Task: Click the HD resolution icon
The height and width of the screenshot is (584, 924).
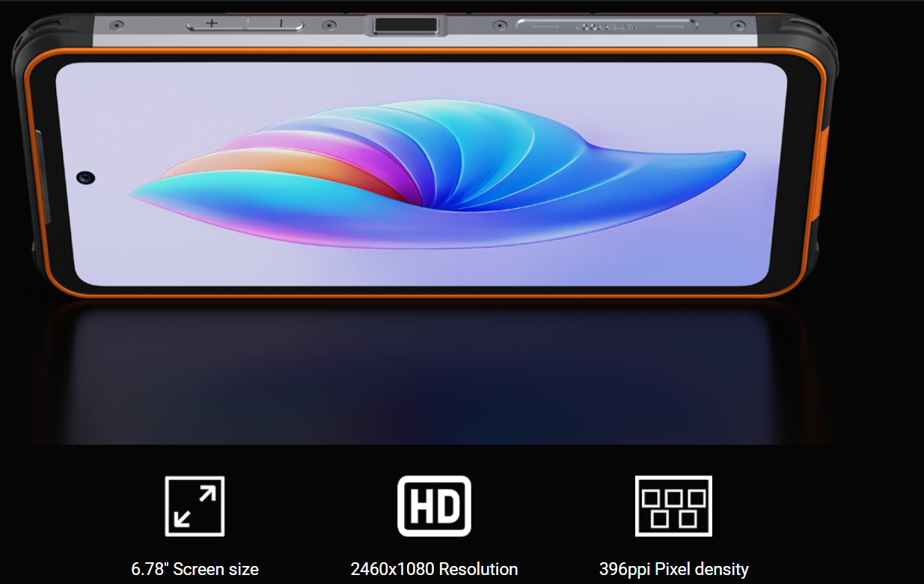Action: pos(434,506)
